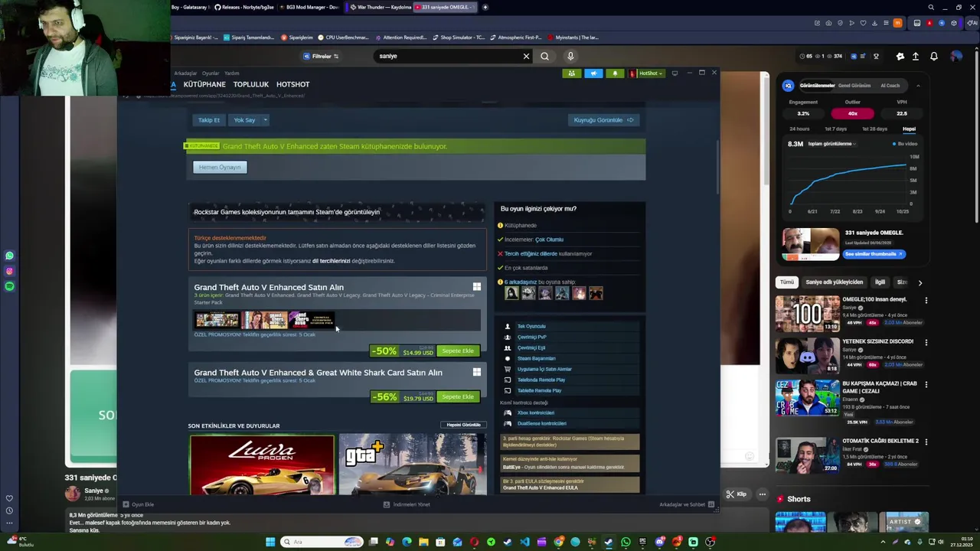Click the Takip Et button
The height and width of the screenshot is (551, 980).
(x=209, y=120)
